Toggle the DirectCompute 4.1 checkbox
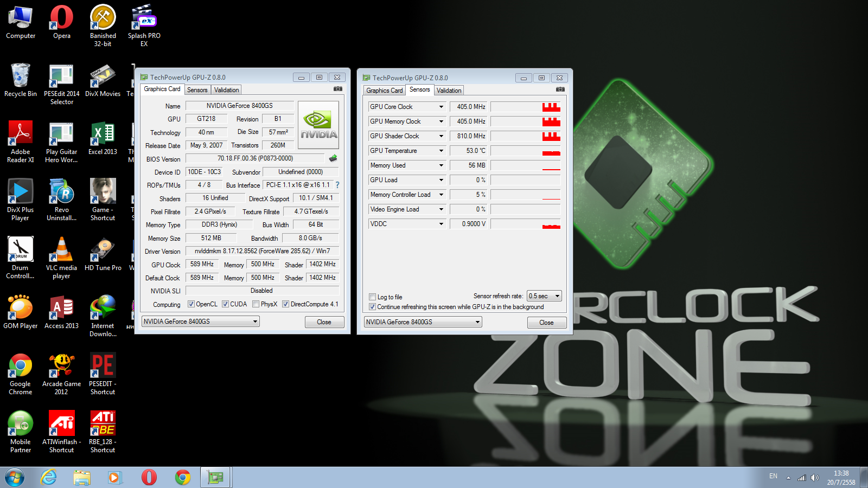This screenshot has height=488, width=868. tap(285, 304)
